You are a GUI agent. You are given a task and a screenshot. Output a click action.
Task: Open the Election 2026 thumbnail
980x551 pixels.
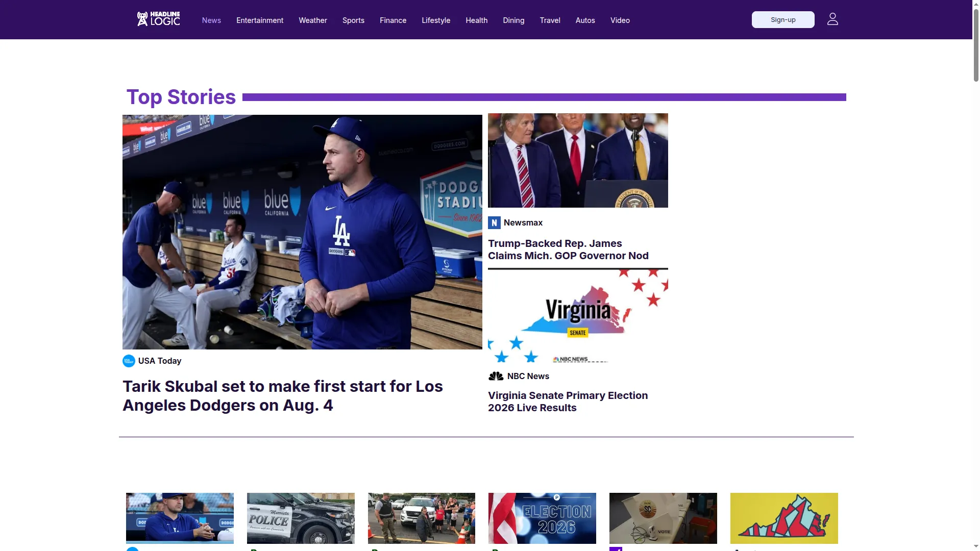(542, 518)
